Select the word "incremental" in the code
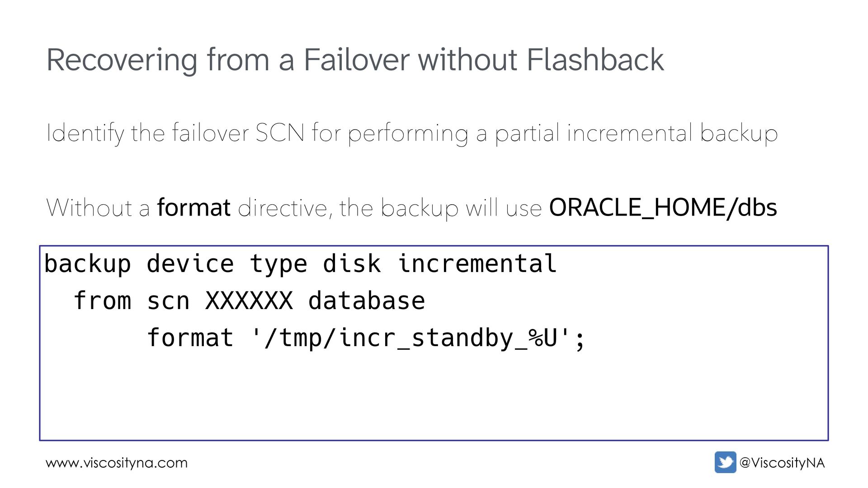The image size is (868, 488). 477,264
